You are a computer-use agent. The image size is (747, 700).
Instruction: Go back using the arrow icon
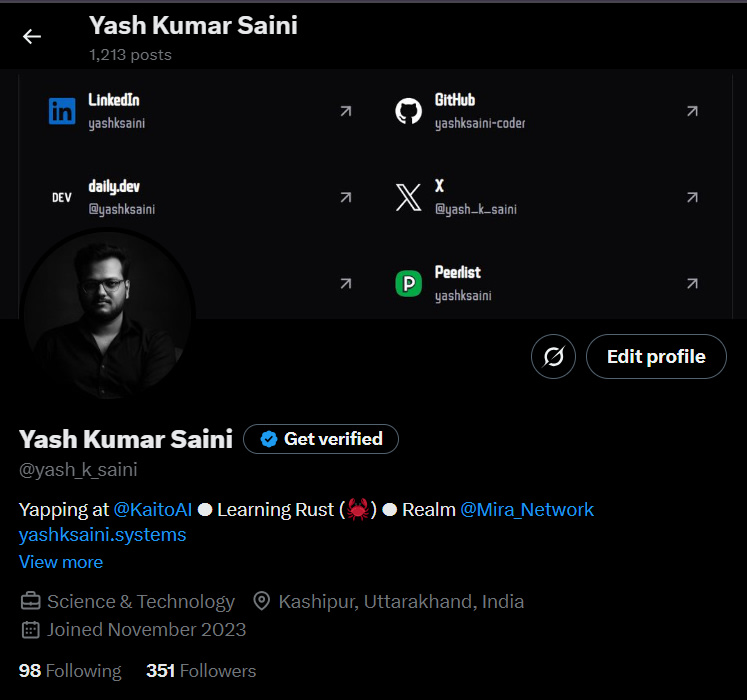click(32, 37)
